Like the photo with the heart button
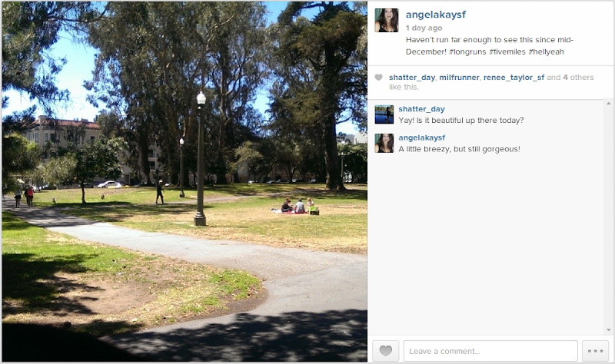Image resolution: width=615 pixels, height=364 pixels. click(x=386, y=351)
